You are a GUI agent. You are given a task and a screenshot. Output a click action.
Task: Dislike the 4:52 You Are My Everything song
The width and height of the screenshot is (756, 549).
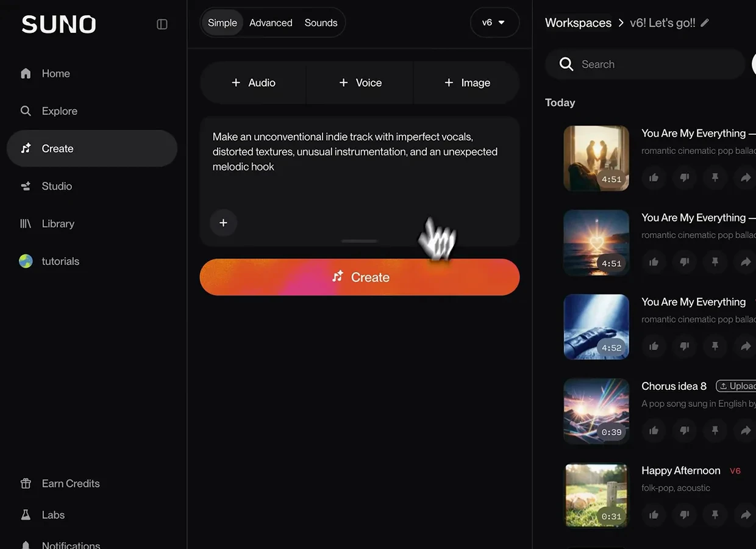coord(684,346)
